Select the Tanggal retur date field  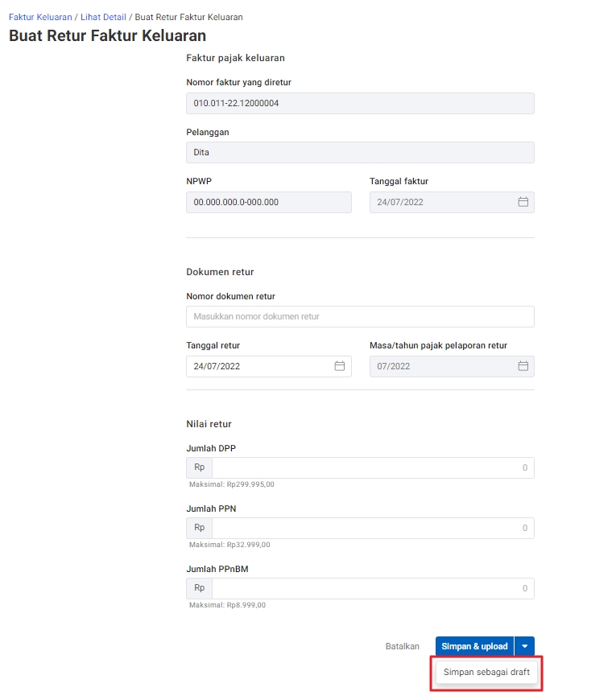pyautogui.click(x=268, y=366)
